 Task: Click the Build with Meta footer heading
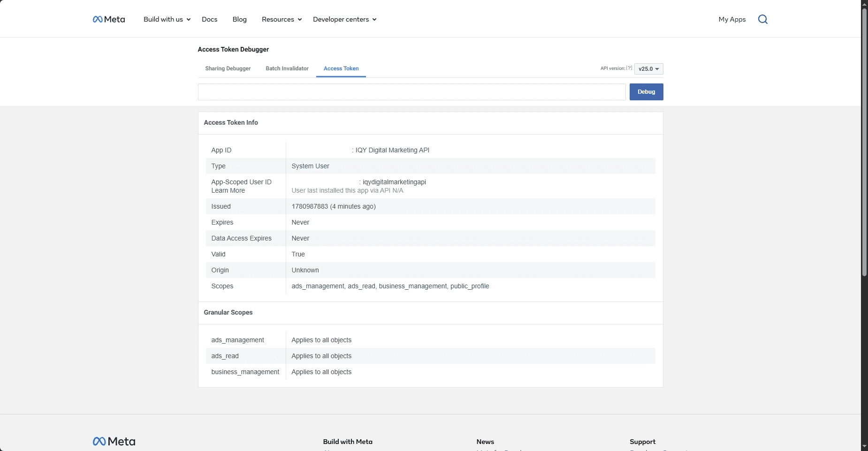(x=348, y=442)
